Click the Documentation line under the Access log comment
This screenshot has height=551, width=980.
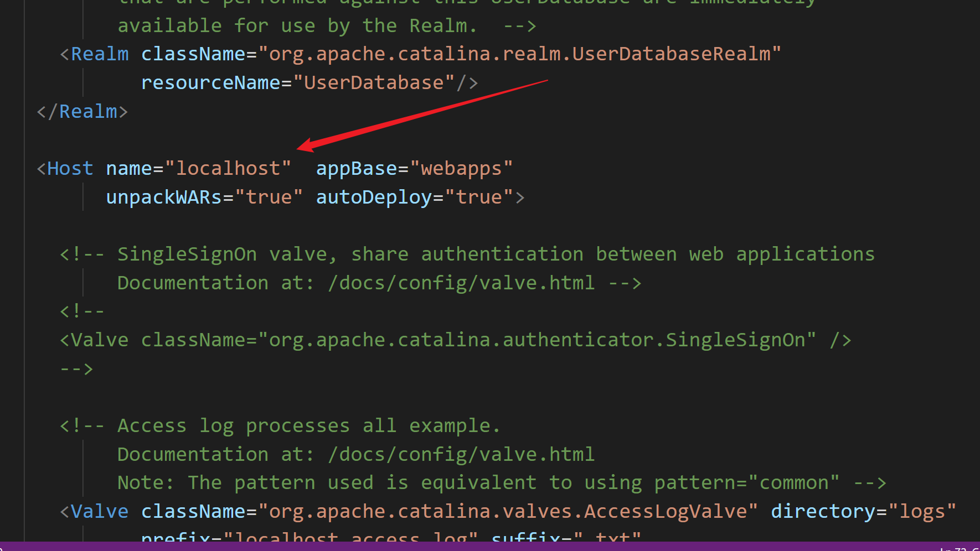(356, 455)
